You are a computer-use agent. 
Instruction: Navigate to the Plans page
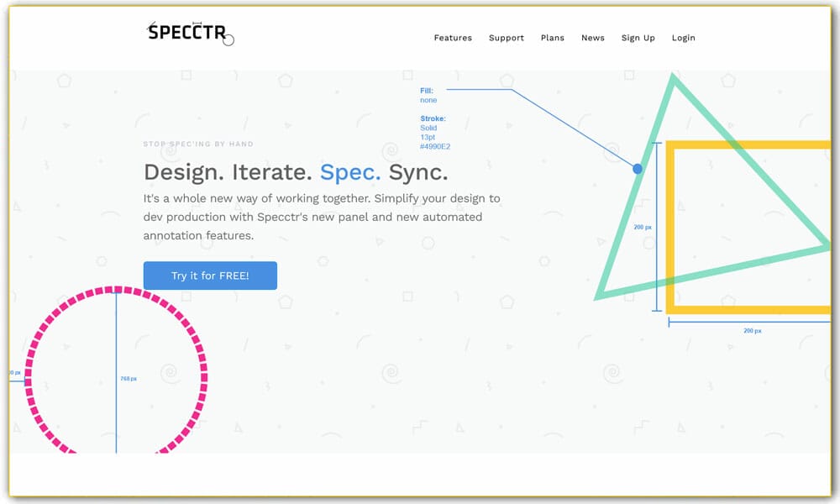(553, 38)
